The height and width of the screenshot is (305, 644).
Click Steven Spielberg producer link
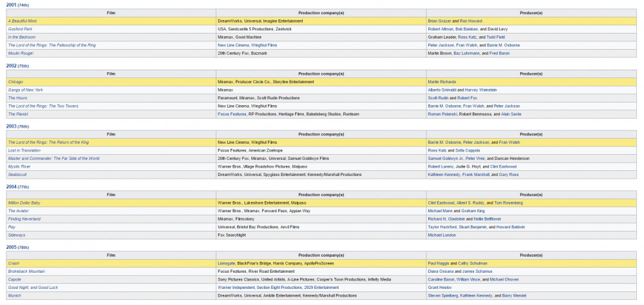(x=443, y=295)
